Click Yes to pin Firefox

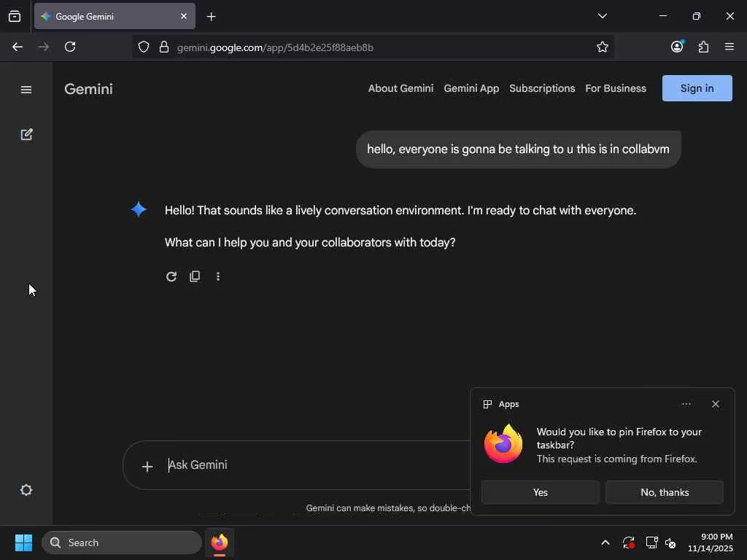click(x=541, y=492)
